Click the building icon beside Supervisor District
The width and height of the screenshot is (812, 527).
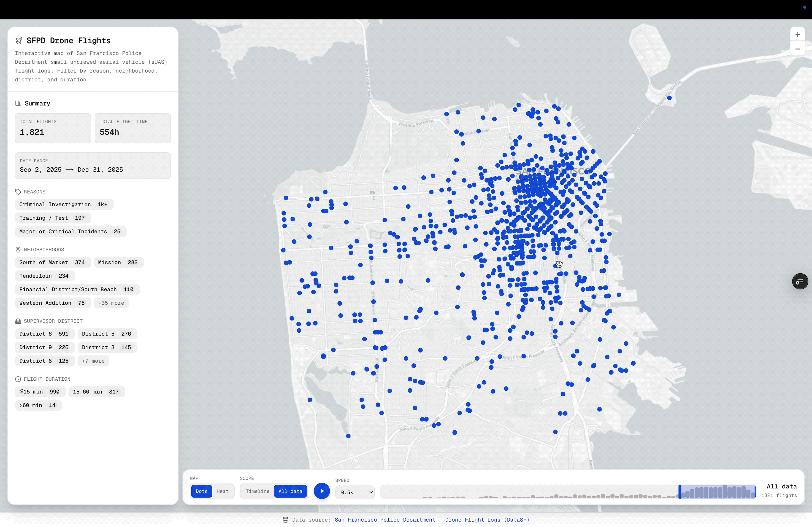(x=18, y=321)
